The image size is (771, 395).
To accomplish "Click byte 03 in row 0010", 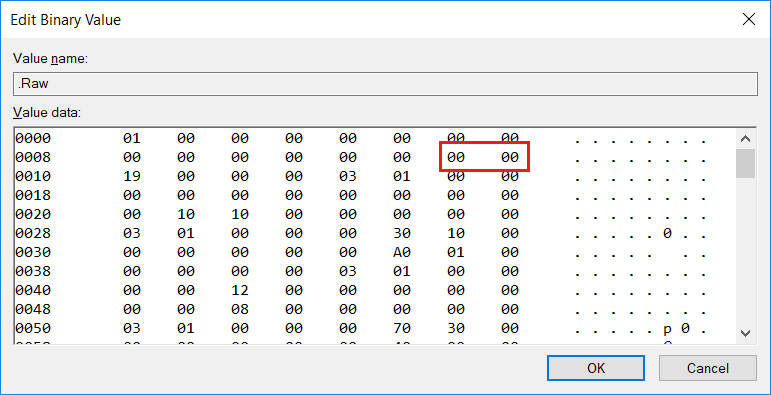I will coord(348,176).
